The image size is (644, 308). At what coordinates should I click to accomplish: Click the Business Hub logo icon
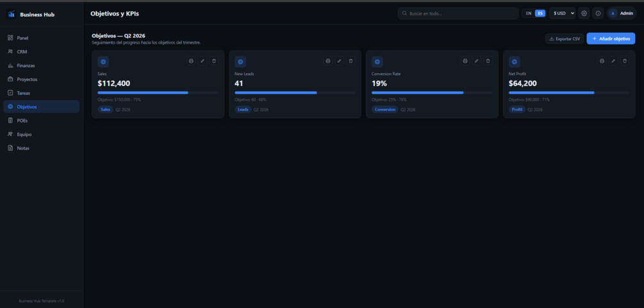pos(11,14)
